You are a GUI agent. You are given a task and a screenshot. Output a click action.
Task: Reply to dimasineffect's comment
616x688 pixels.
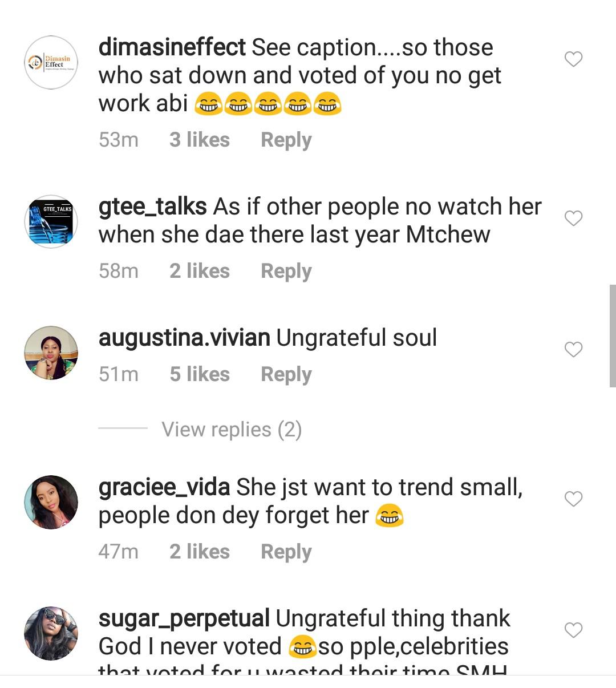point(286,140)
